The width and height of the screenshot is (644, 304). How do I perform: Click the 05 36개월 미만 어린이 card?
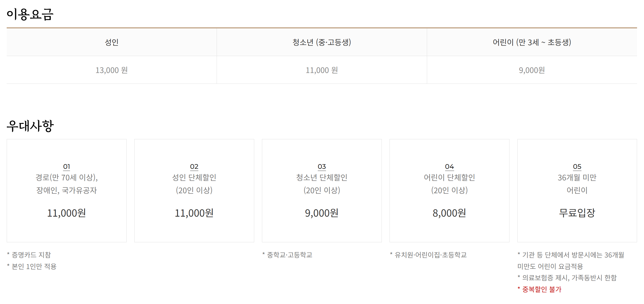coord(577,190)
